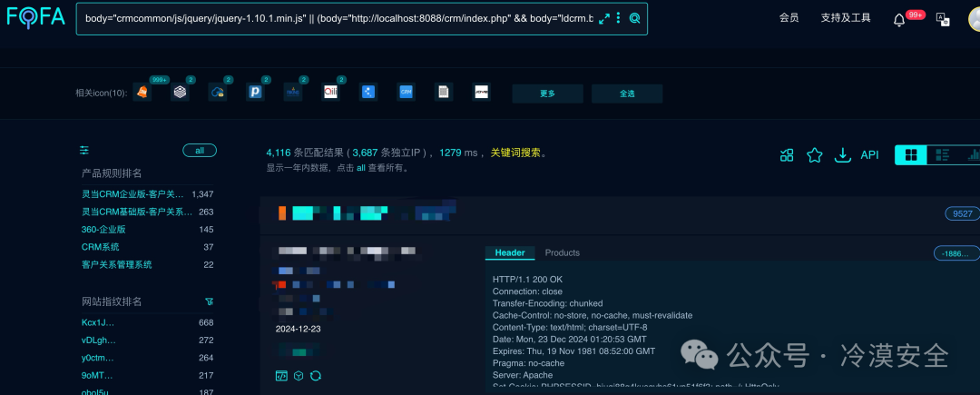
Task: Click the HTTP/1.1 200 OK header line
Action: 527,280
